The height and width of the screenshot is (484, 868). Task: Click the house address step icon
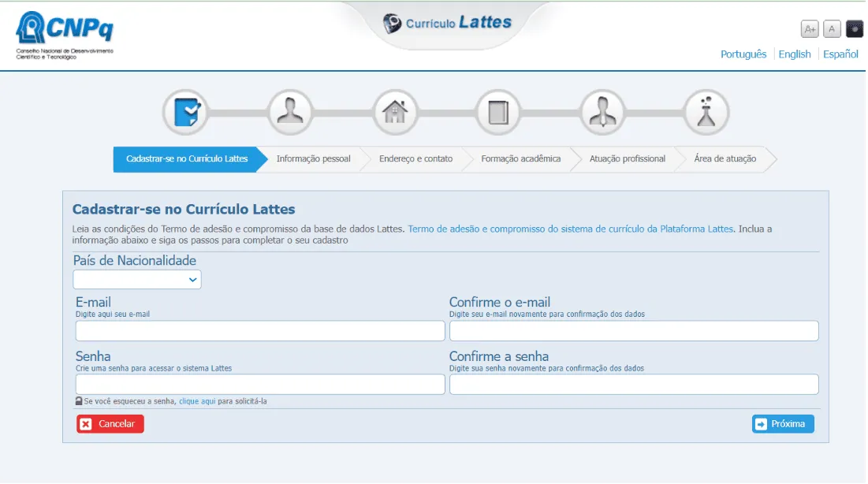(395, 113)
